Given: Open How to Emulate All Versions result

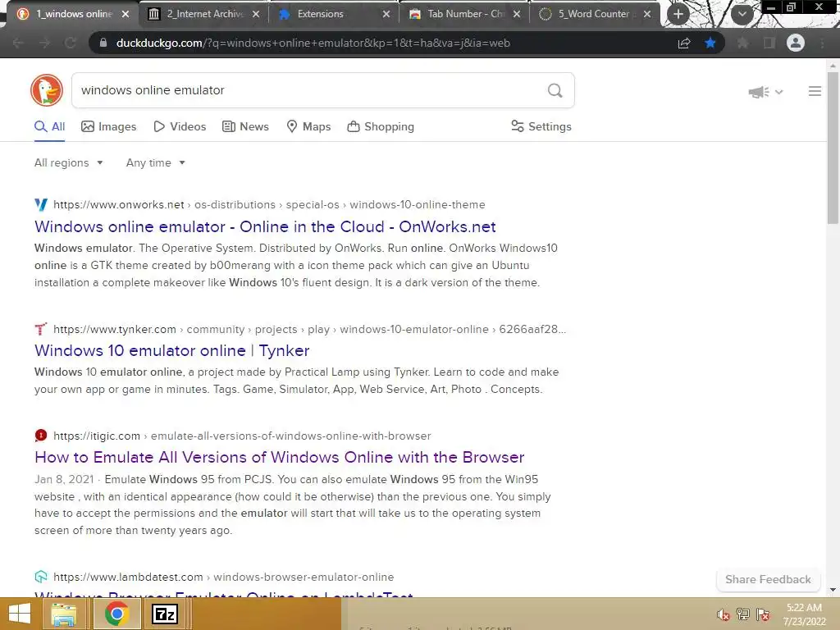Looking at the screenshot, I should click(279, 457).
